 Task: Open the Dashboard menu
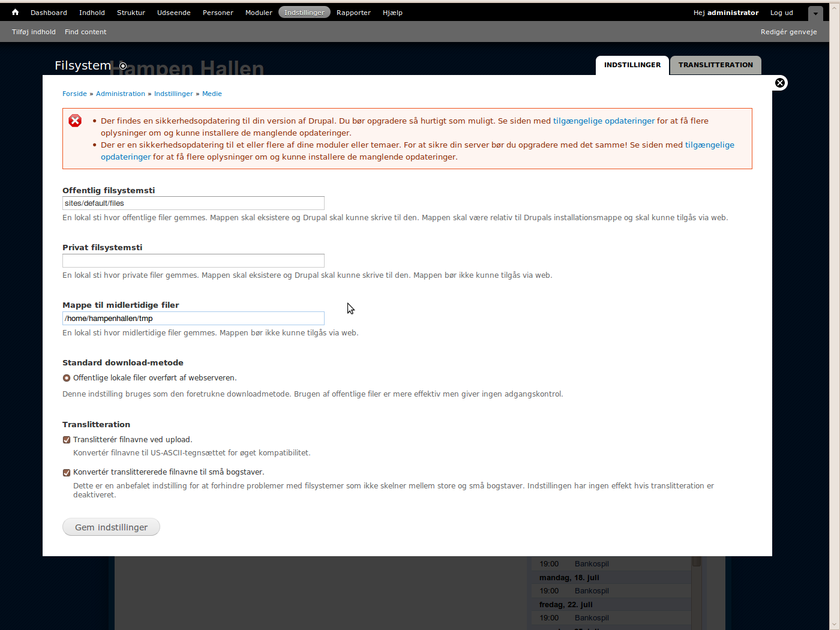click(49, 13)
